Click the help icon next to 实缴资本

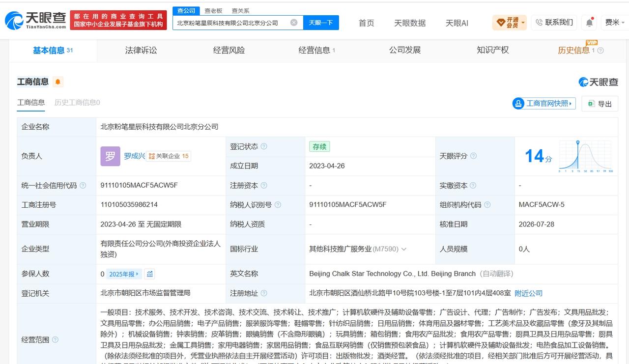(x=473, y=185)
